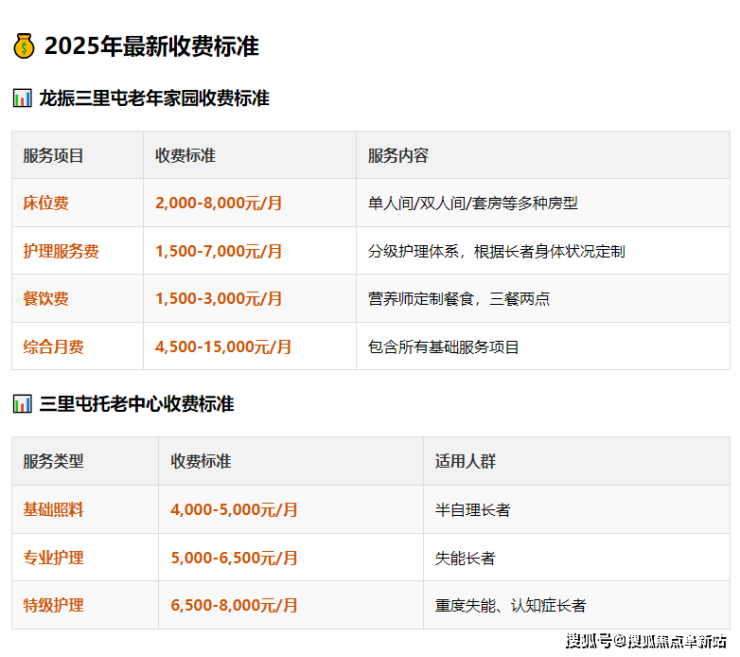The width and height of the screenshot is (740, 657).
Task: Select the 2025年最新收费标准 heading
Action: pos(151,46)
